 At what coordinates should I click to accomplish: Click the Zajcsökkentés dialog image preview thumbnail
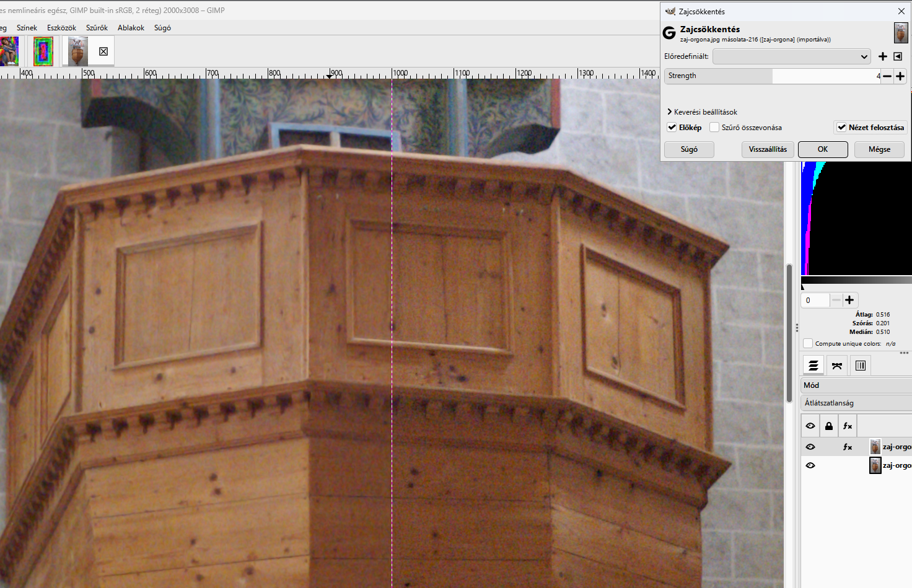coord(901,33)
